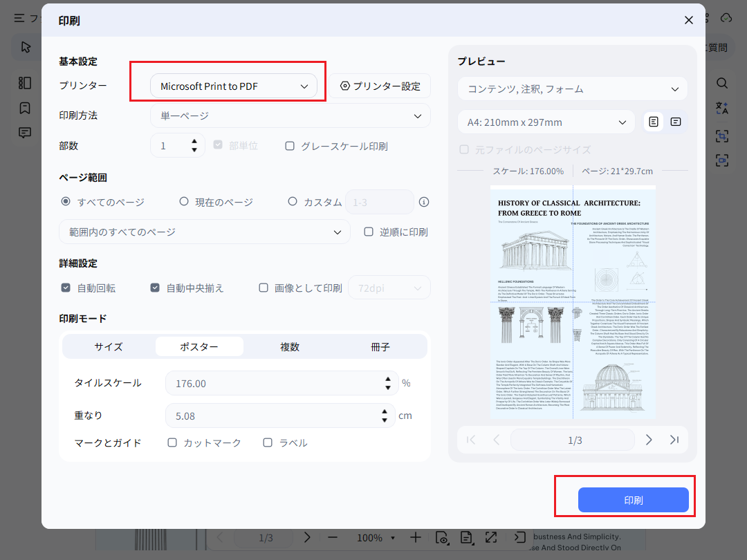This screenshot has height=560, width=747.
Task: Increase tile scale with up arrow
Action: pos(388,380)
